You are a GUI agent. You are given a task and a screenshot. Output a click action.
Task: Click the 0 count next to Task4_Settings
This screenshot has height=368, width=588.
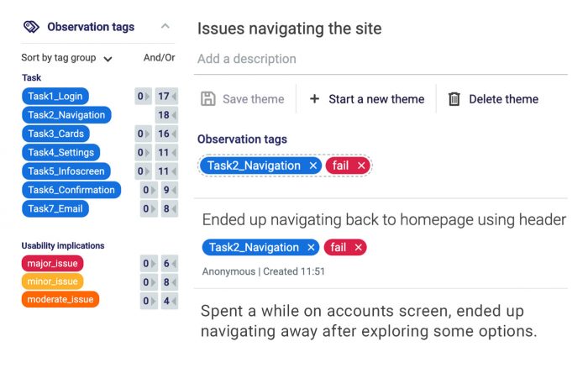144,152
